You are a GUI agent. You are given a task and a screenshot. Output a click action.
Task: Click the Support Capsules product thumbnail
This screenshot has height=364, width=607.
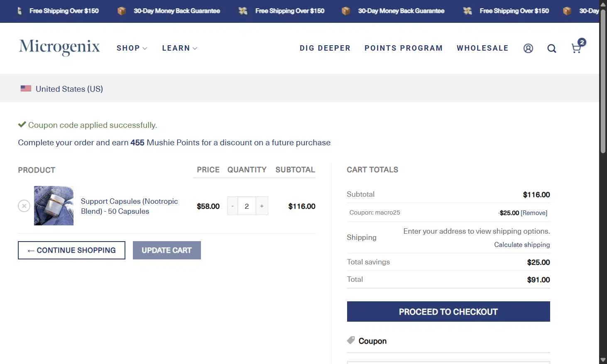click(x=54, y=205)
